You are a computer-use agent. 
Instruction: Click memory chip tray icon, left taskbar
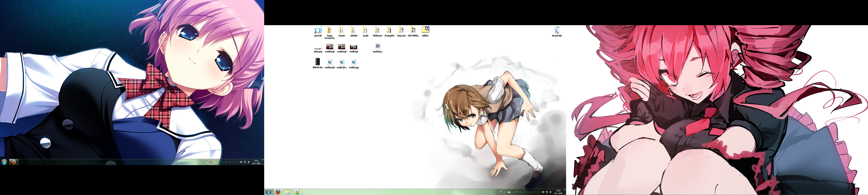tap(241, 162)
